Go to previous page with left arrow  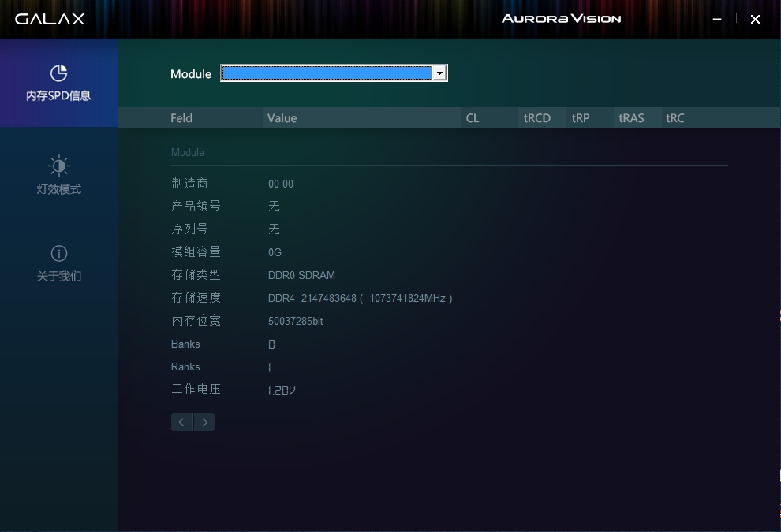[181, 422]
